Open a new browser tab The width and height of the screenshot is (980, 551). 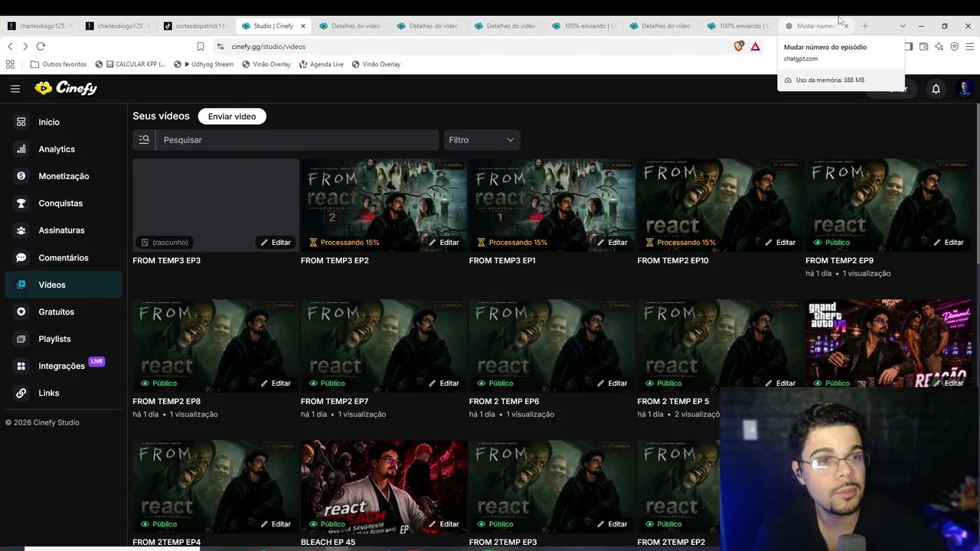[x=865, y=26]
